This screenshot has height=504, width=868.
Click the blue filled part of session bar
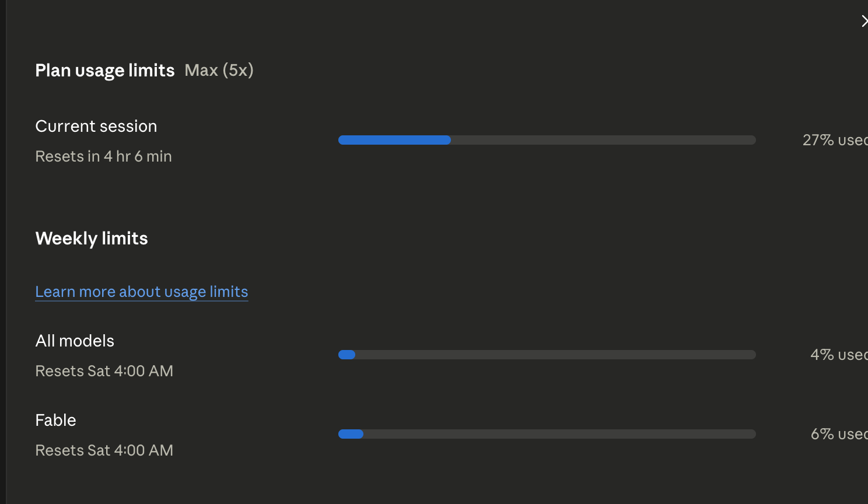(394, 140)
